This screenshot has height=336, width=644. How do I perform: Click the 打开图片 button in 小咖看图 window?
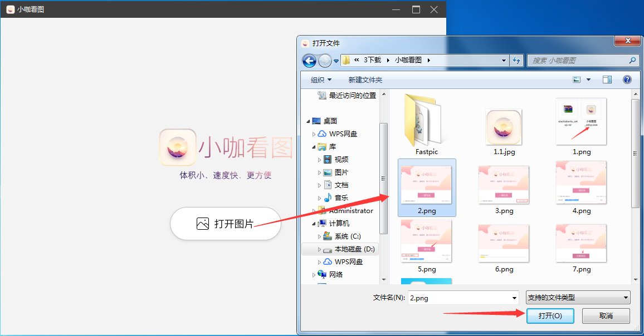click(x=226, y=224)
